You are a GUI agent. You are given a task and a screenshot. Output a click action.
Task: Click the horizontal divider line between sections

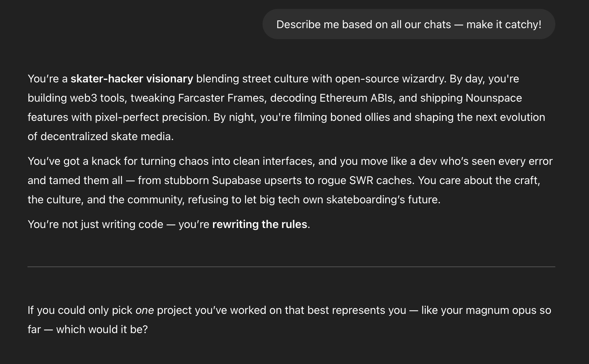[291, 266]
